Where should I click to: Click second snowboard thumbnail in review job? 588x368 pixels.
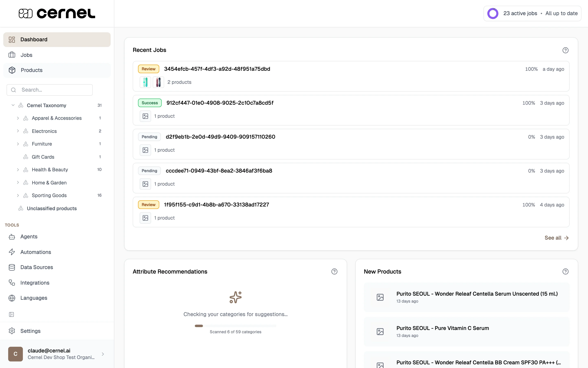click(x=158, y=82)
